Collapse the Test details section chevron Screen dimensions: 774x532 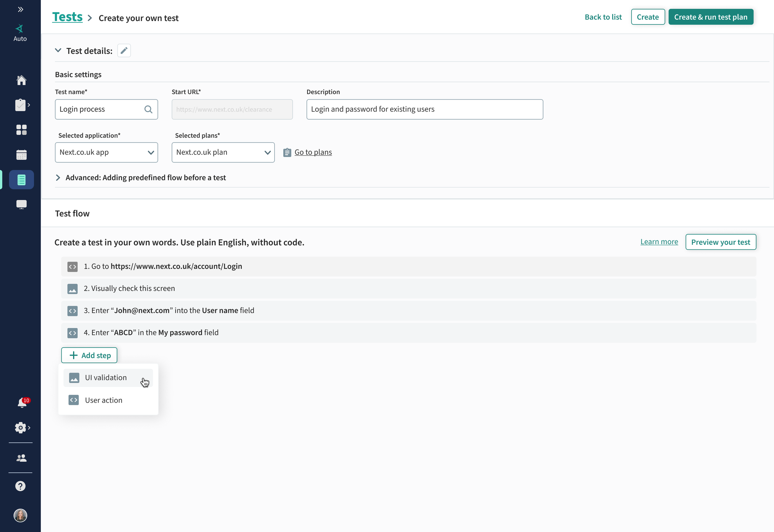click(x=58, y=50)
